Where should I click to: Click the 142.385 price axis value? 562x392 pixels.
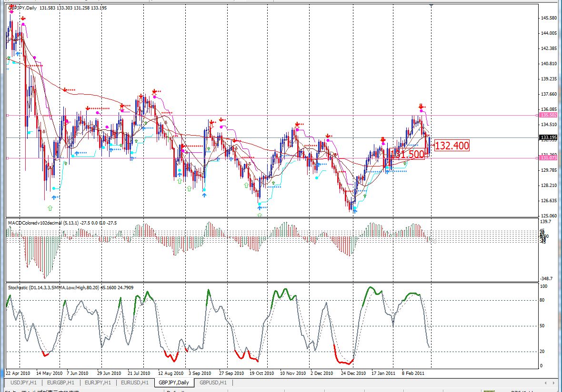[x=549, y=49]
